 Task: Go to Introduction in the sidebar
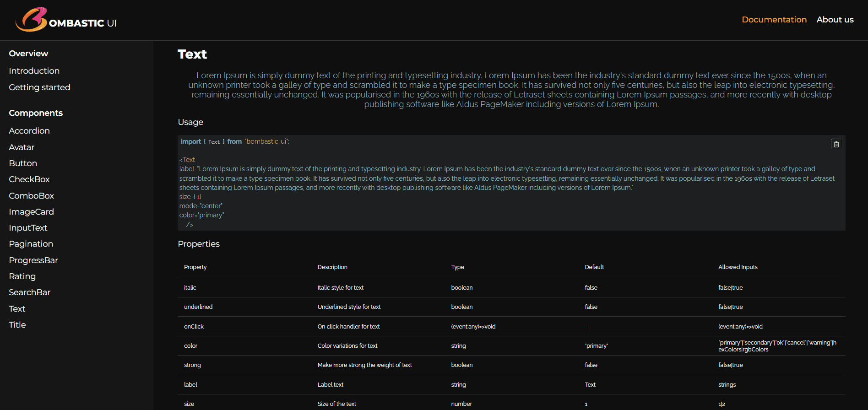(34, 71)
